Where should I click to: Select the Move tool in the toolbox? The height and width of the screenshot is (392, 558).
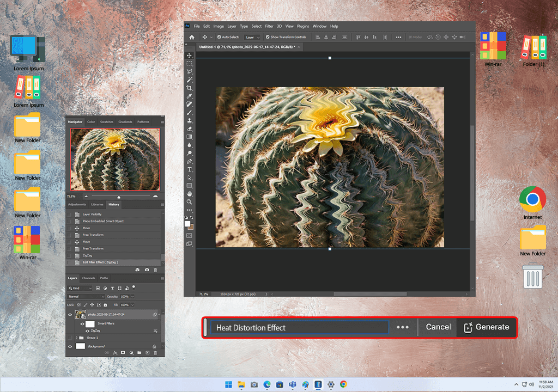(189, 56)
